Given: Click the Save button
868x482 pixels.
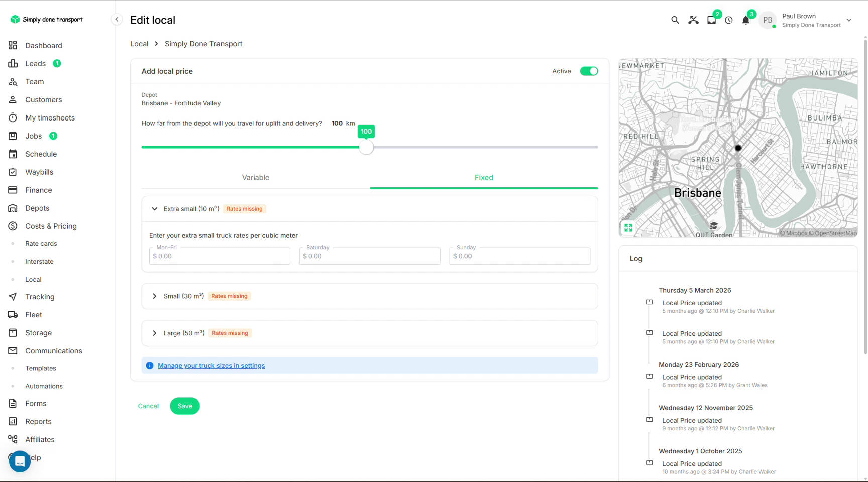Looking at the screenshot, I should coord(185,406).
